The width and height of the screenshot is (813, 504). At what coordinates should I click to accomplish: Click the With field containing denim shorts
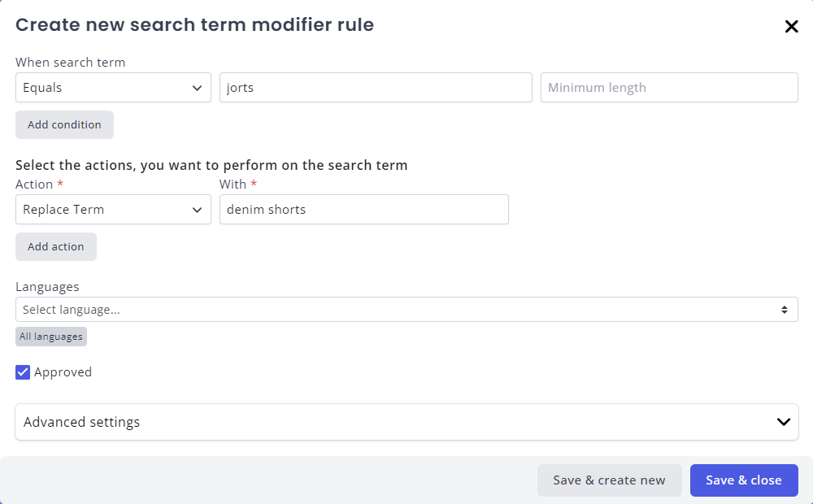pos(363,210)
